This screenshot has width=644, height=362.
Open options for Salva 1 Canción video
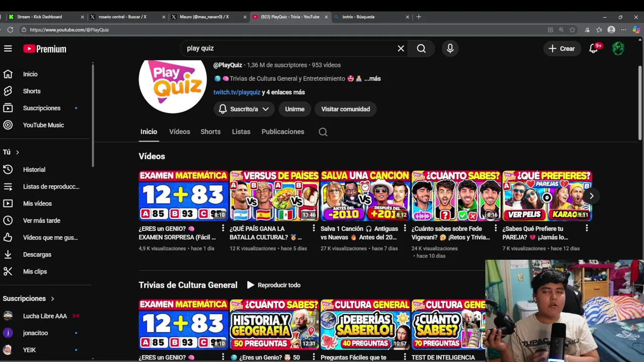tap(405, 228)
